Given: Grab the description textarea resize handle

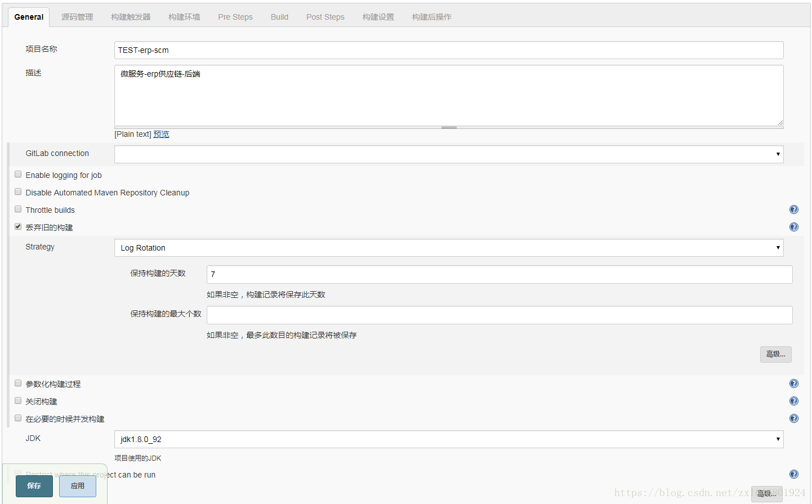Looking at the screenshot, I should tap(449, 128).
